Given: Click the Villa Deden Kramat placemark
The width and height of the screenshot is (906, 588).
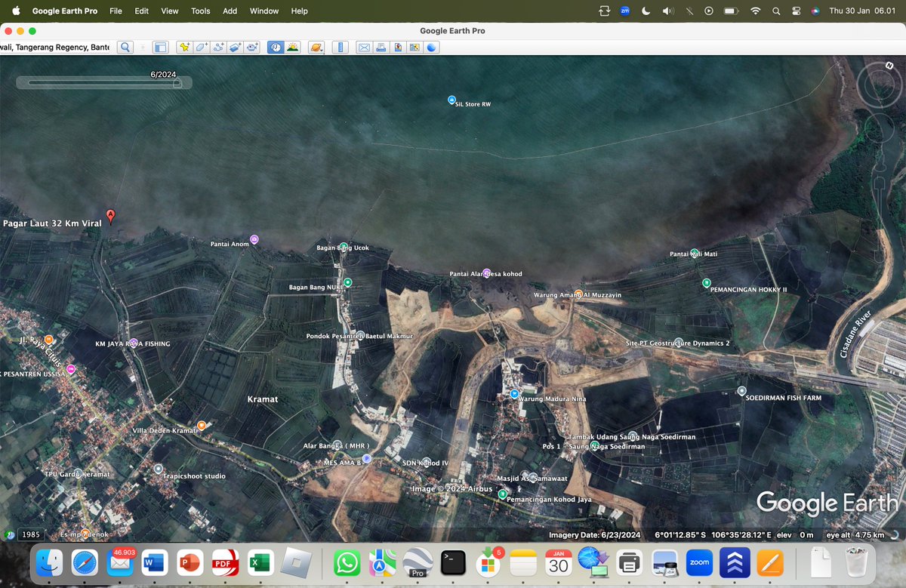Looking at the screenshot, I should (202, 426).
